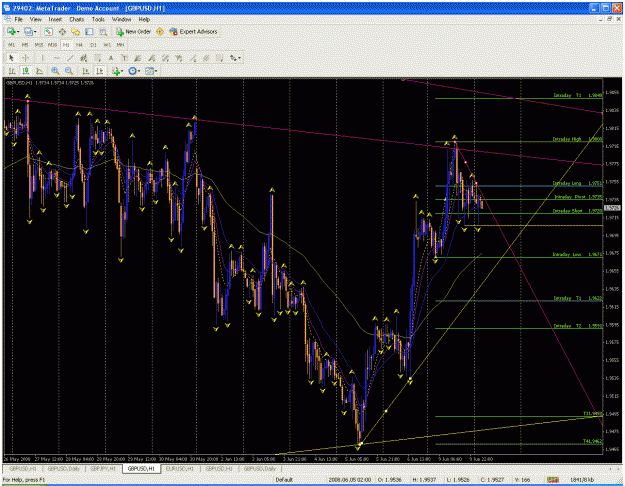Switch to the GBPJPY,H1 chart tab

(x=103, y=469)
